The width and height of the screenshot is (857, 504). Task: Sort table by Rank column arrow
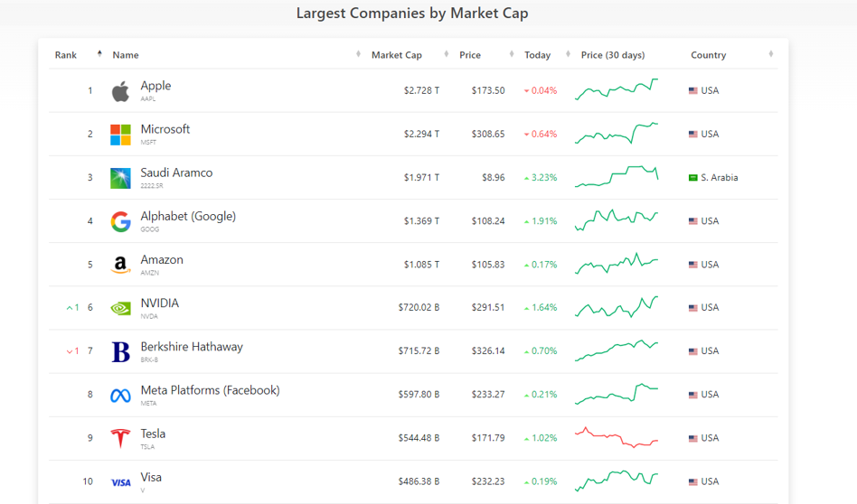pyautogui.click(x=99, y=53)
